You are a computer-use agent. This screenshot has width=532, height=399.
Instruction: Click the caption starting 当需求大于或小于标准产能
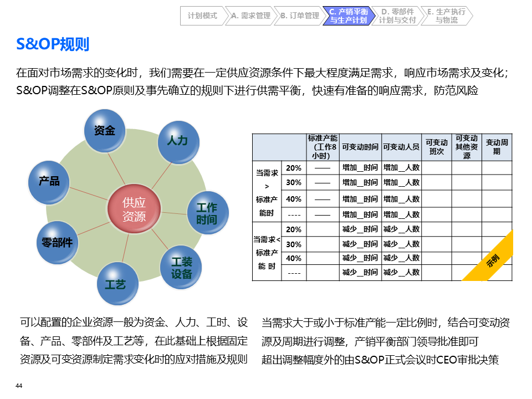(386, 332)
